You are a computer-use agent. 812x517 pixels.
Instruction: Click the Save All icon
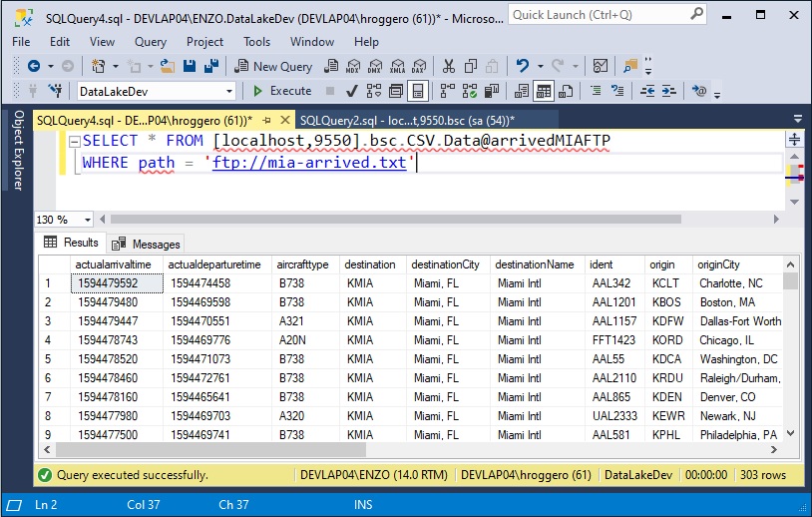pos(211,66)
